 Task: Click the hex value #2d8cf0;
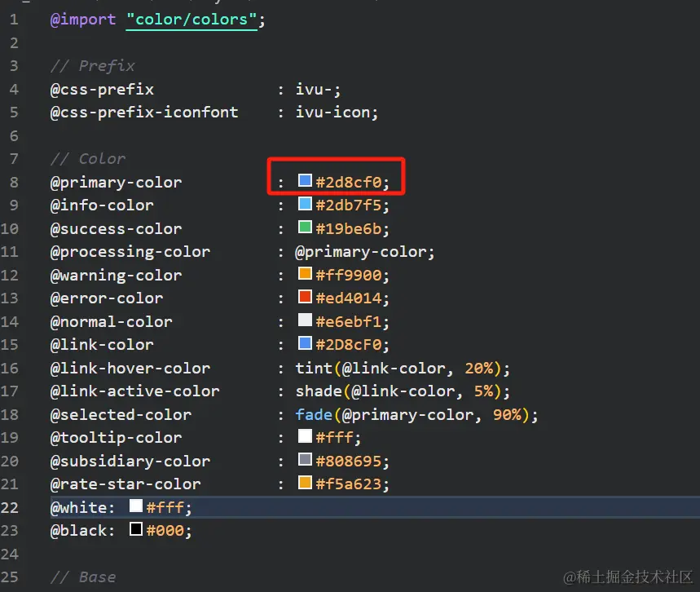click(x=352, y=183)
